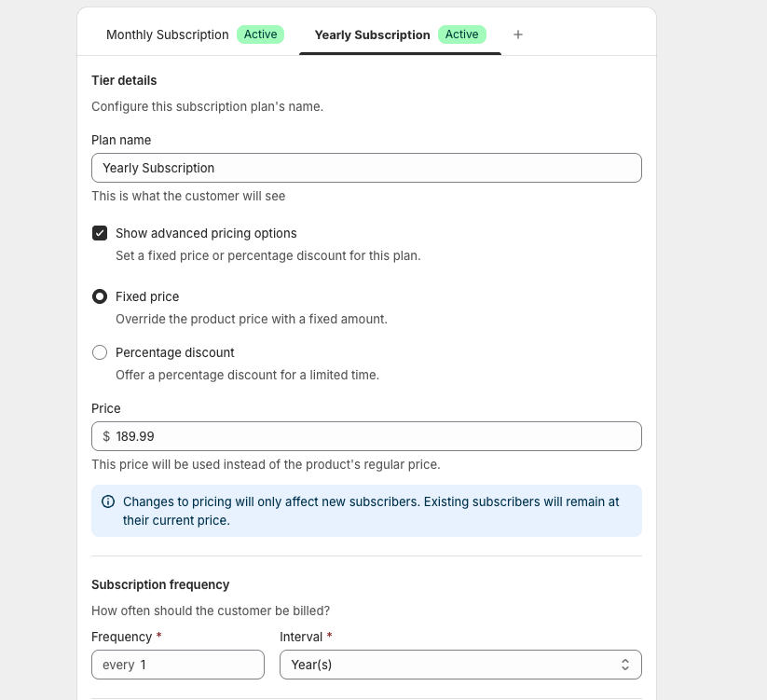This screenshot has height=700, width=767.
Task: Click Active badge on Monthly Subscription
Action: [x=260, y=34]
